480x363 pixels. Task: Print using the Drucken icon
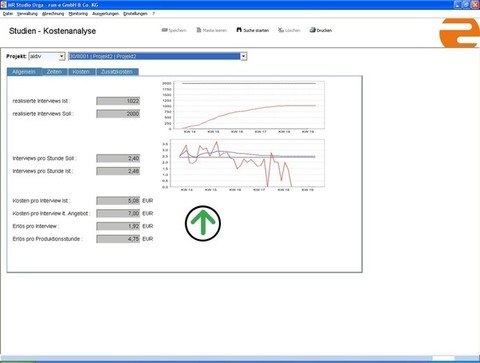click(x=312, y=30)
